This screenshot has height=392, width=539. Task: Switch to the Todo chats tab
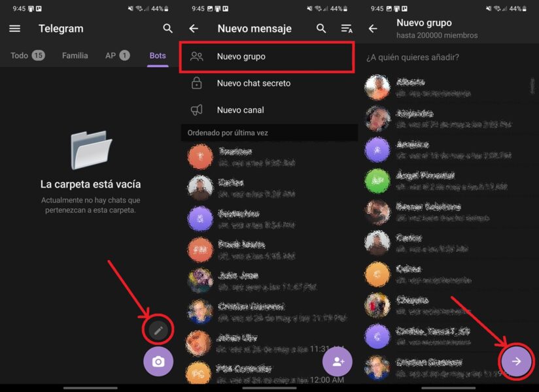click(x=27, y=56)
